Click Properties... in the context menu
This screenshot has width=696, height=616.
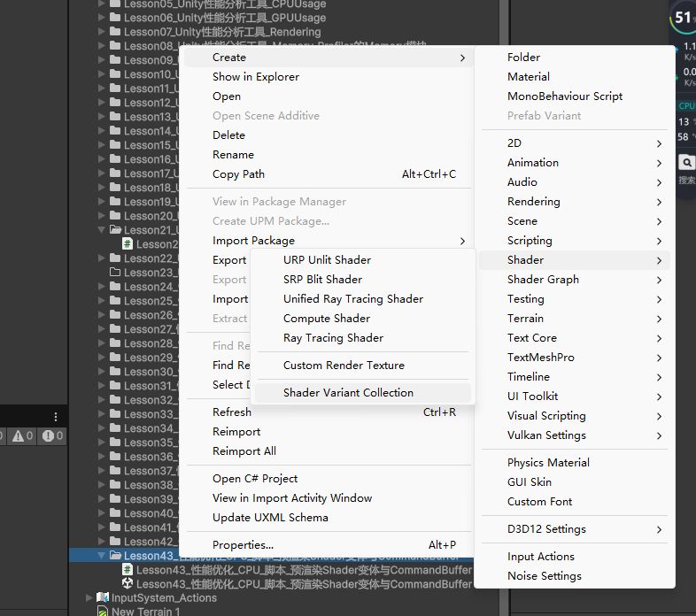[x=243, y=545]
